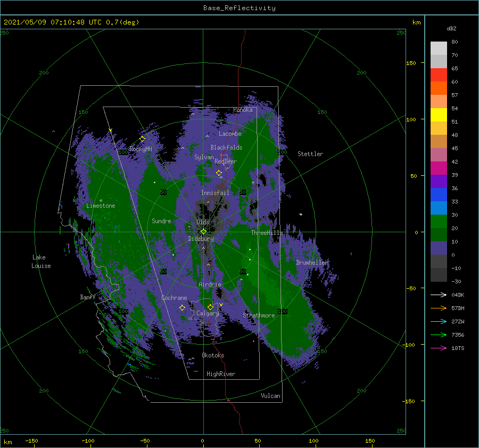Click the Banff label
This screenshot has width=479, height=448.
[88, 297]
